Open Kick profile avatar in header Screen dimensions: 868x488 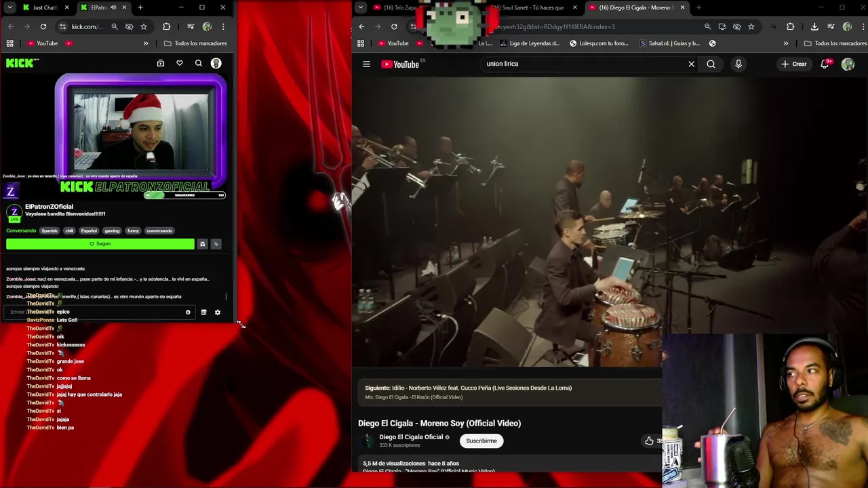click(x=216, y=63)
